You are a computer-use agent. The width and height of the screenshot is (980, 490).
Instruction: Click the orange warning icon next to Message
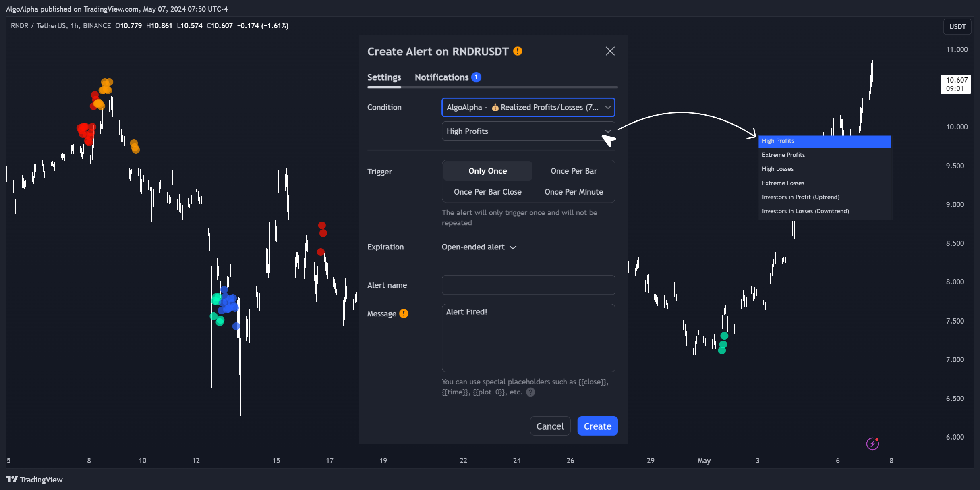(x=404, y=314)
